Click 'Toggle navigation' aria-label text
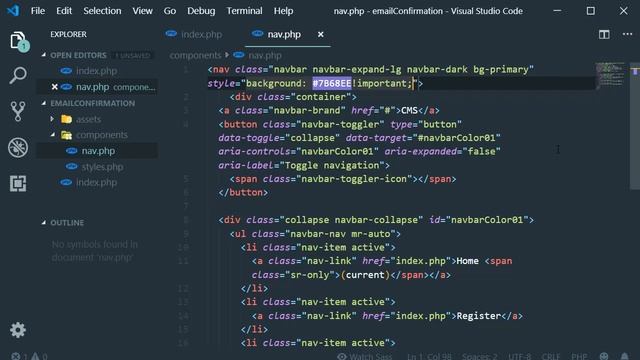 point(332,165)
